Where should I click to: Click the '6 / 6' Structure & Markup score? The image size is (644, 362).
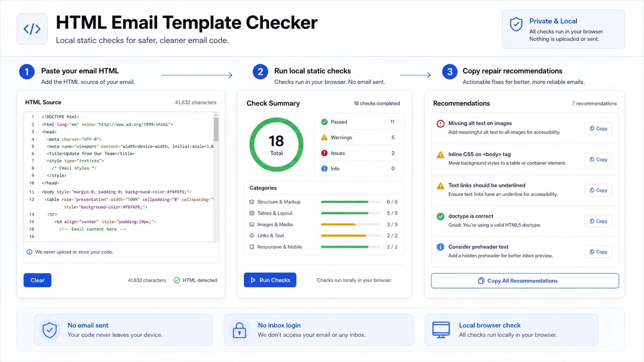coord(392,202)
